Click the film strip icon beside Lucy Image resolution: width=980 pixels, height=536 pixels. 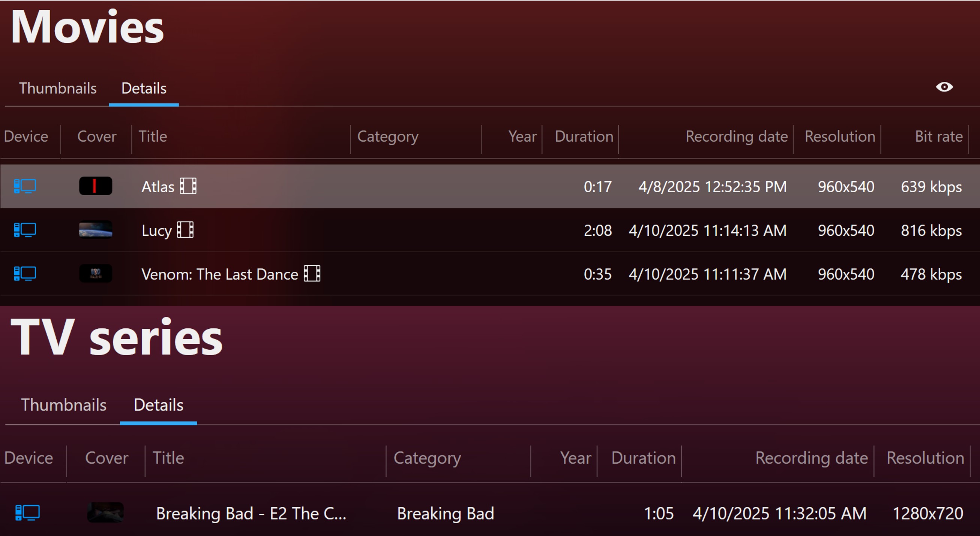(185, 230)
